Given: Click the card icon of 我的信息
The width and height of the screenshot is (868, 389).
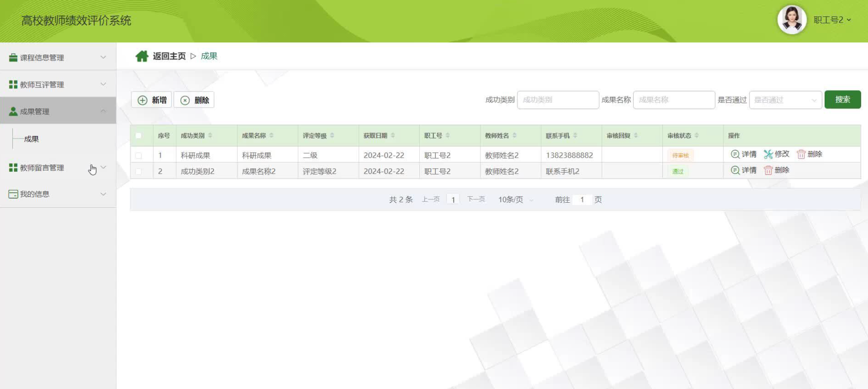Looking at the screenshot, I should pyautogui.click(x=13, y=194).
